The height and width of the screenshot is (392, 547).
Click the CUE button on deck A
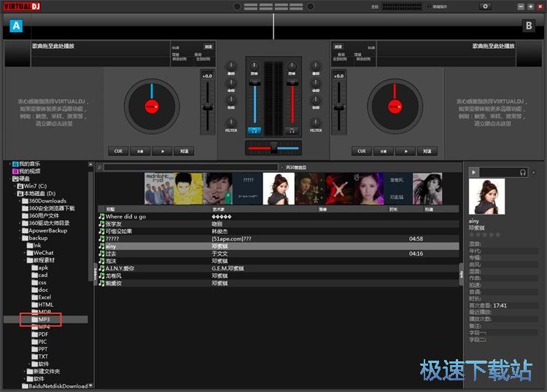118,152
